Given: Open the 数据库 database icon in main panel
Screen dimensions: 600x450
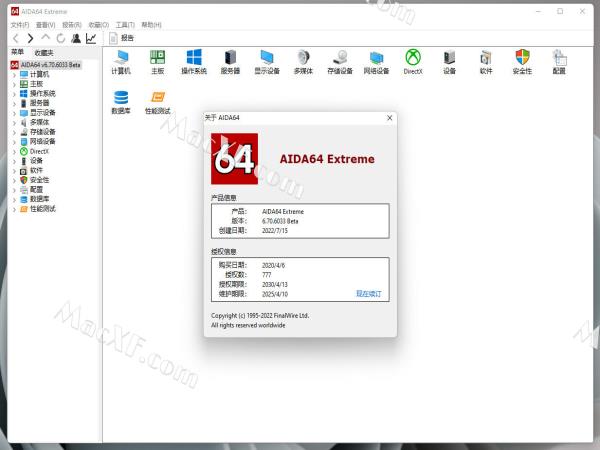Looking at the screenshot, I should tap(121, 102).
